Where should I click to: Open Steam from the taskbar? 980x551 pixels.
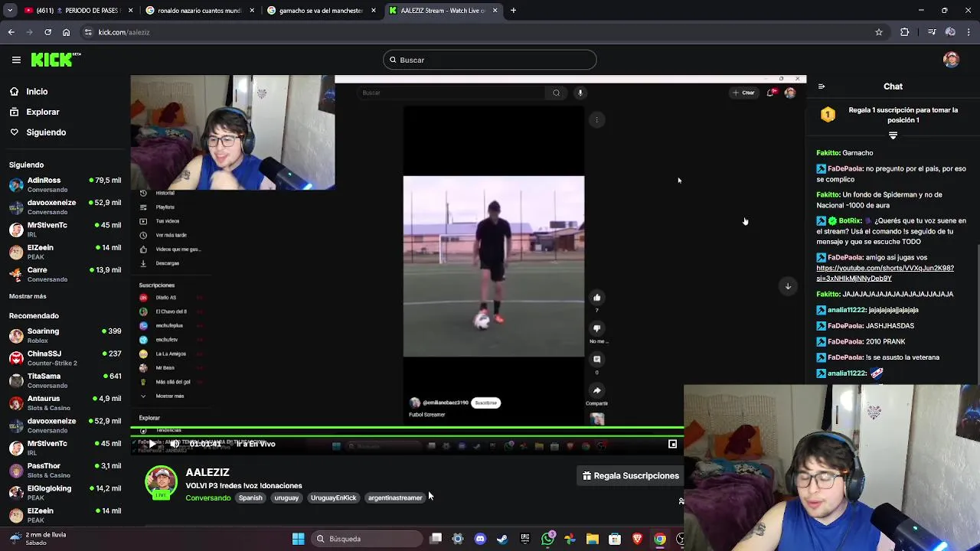(x=502, y=539)
